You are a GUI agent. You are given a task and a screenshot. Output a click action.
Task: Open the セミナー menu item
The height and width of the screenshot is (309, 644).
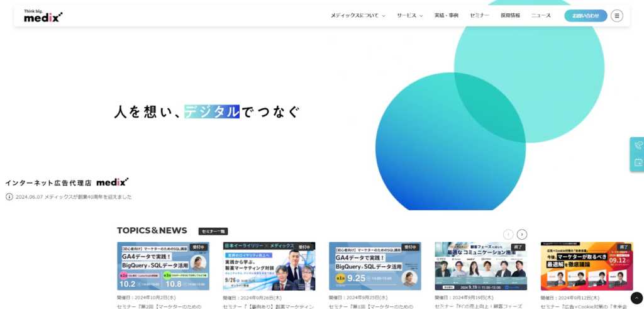479,16
